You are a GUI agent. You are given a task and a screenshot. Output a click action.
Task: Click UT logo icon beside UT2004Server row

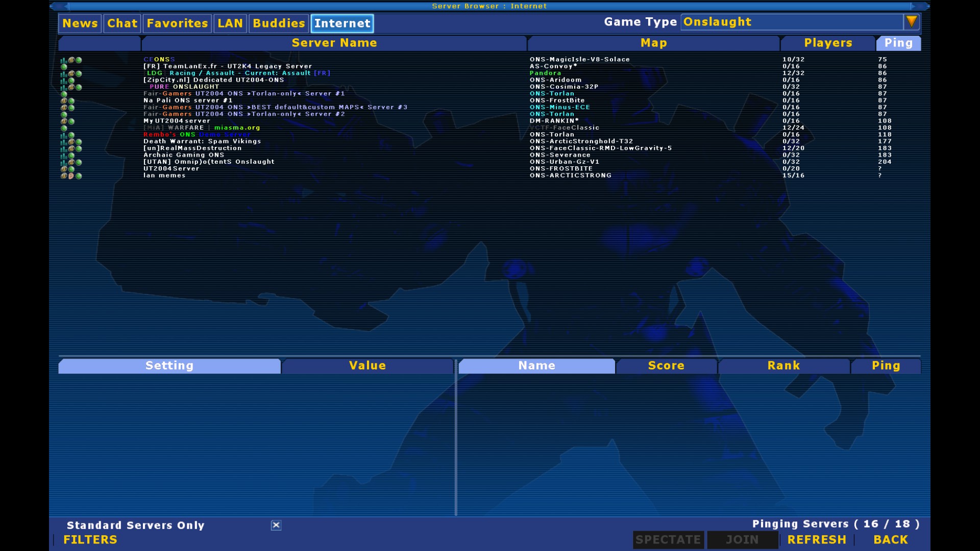click(x=64, y=169)
